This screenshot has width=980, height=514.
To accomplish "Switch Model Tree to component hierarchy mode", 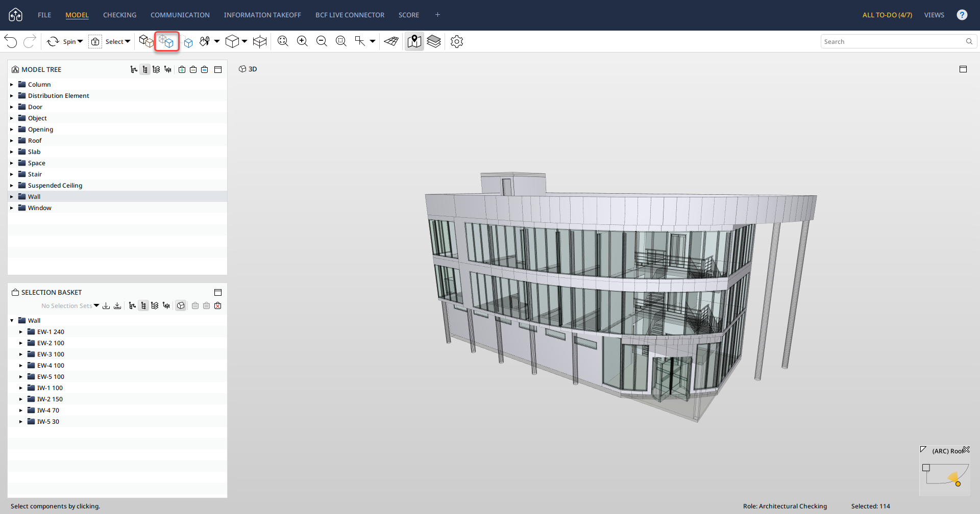I will click(145, 69).
